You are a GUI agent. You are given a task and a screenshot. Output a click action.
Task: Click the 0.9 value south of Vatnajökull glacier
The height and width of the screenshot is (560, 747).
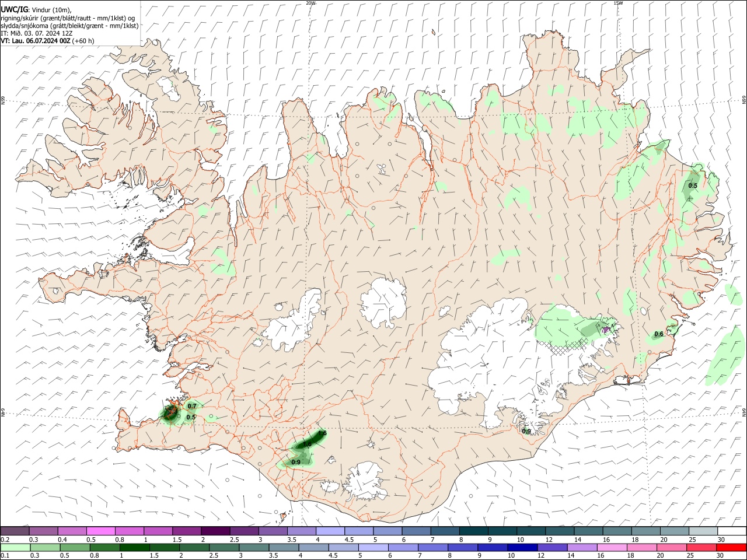click(526, 431)
